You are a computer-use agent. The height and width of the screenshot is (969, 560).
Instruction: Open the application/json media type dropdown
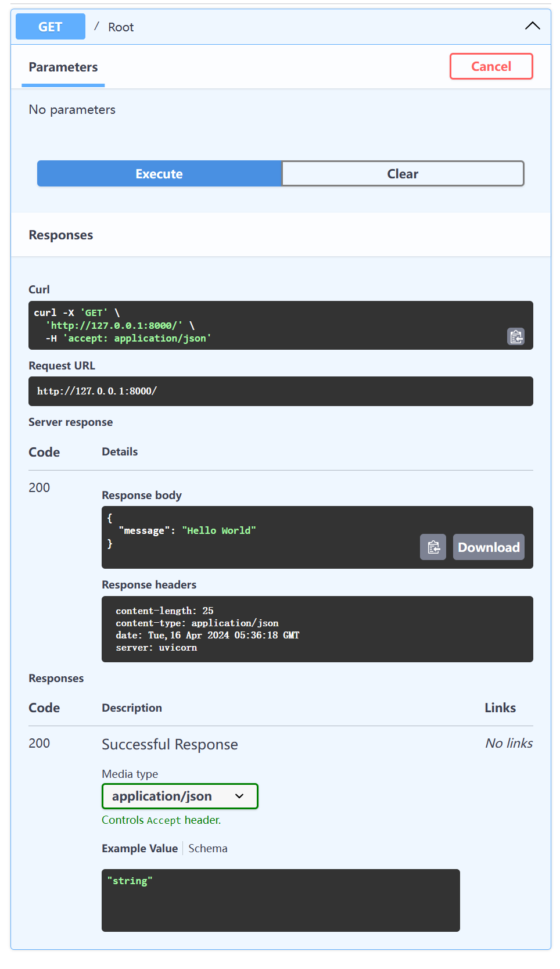coord(180,796)
